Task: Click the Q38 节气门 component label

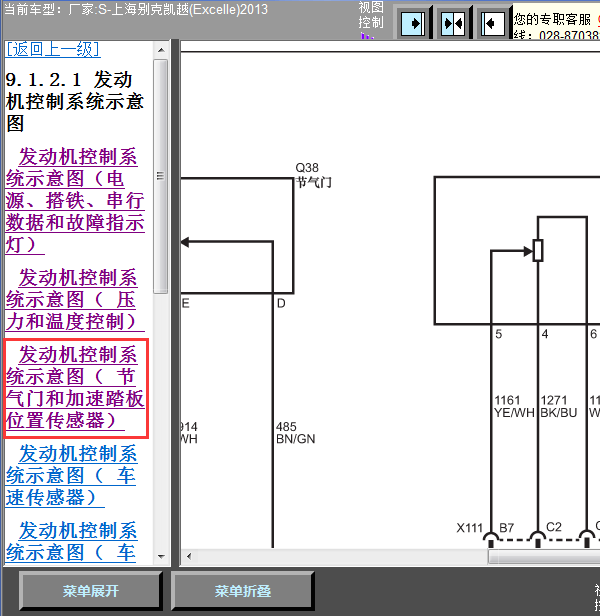Action: (x=313, y=176)
